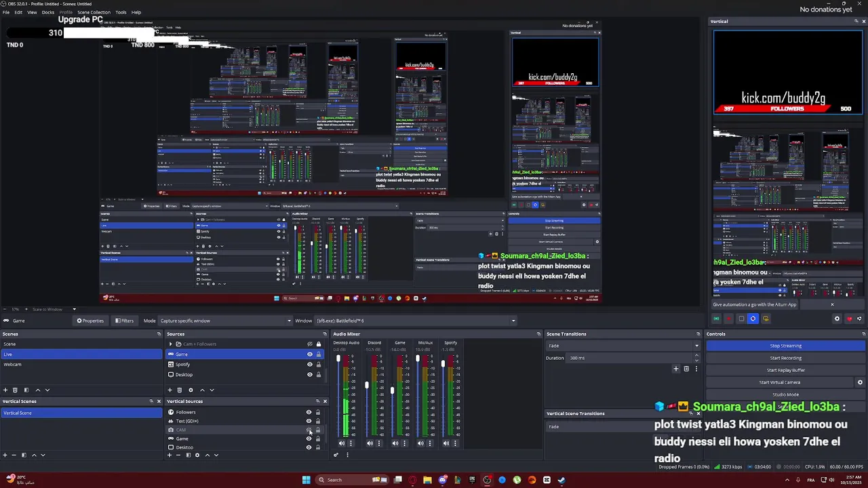Hide Text (GDI+) vertical source

[x=309, y=421]
